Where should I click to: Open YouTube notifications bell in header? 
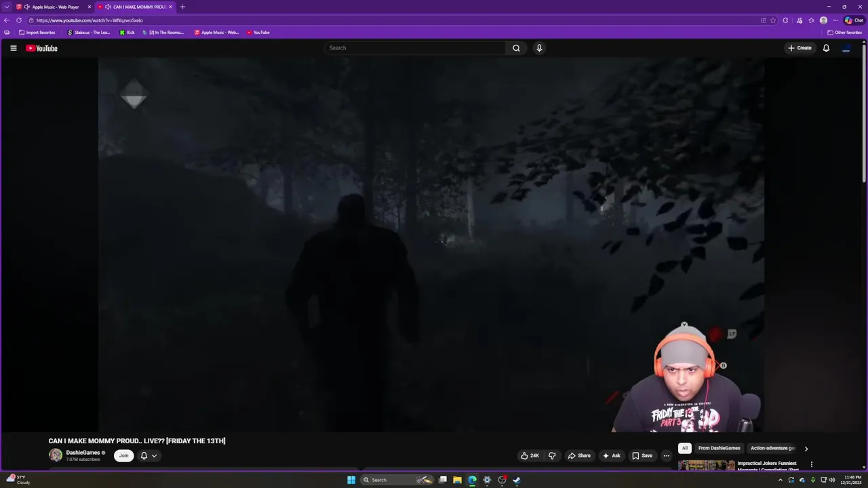coord(826,48)
